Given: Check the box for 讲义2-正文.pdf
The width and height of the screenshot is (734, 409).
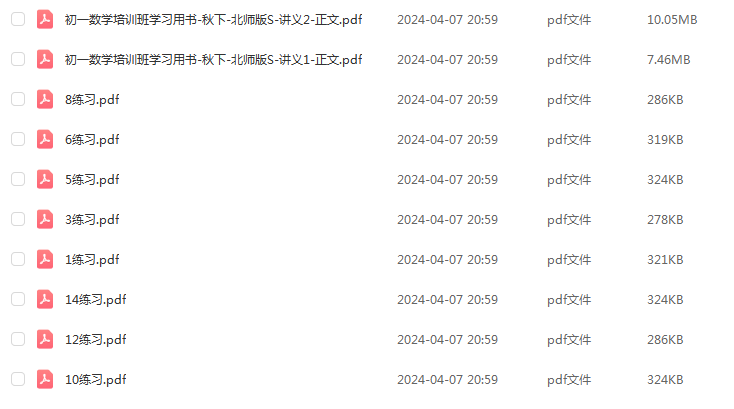Looking at the screenshot, I should pyautogui.click(x=18, y=19).
